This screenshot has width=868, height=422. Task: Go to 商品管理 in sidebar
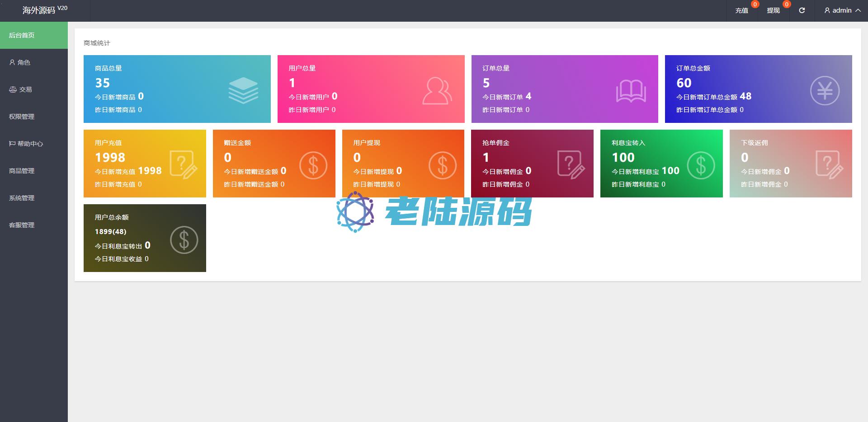(22, 171)
